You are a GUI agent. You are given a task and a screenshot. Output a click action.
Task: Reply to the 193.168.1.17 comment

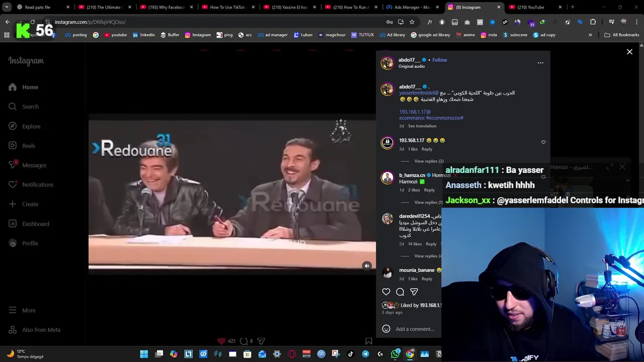point(427,149)
